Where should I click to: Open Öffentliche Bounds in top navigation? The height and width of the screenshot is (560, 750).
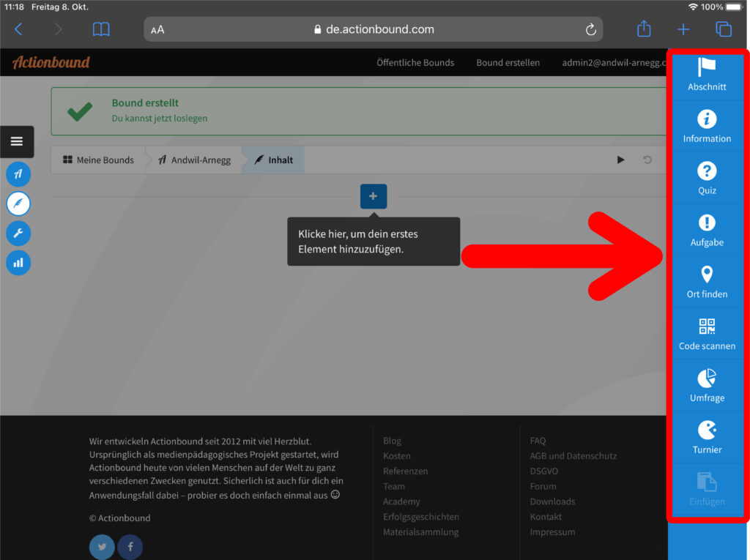click(415, 62)
